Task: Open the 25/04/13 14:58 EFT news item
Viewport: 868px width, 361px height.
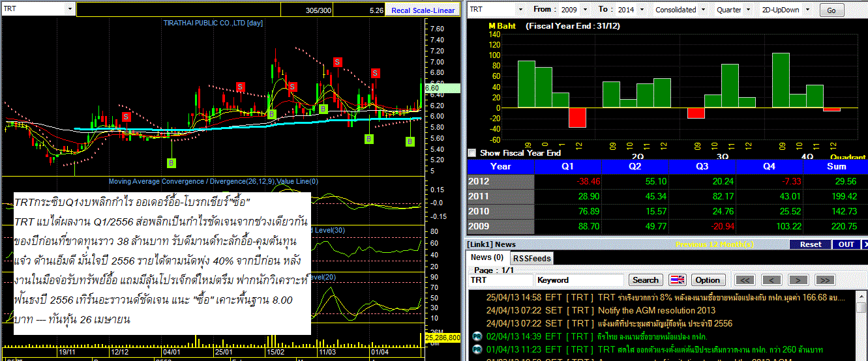Action: tap(667, 298)
